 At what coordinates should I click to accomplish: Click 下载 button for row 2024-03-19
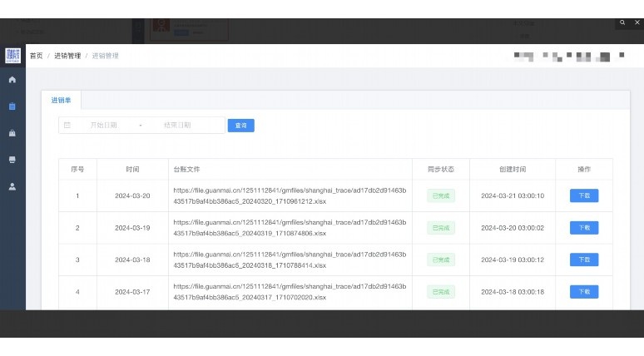point(584,227)
